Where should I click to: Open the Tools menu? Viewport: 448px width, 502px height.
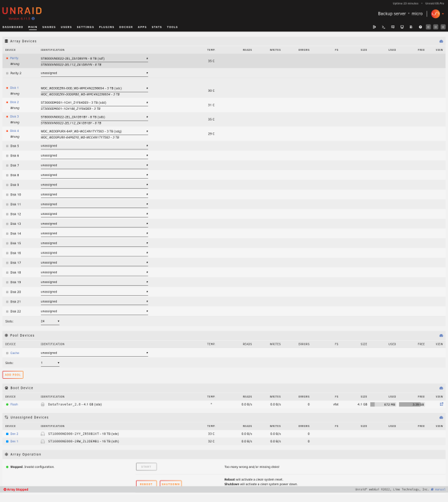click(x=172, y=27)
